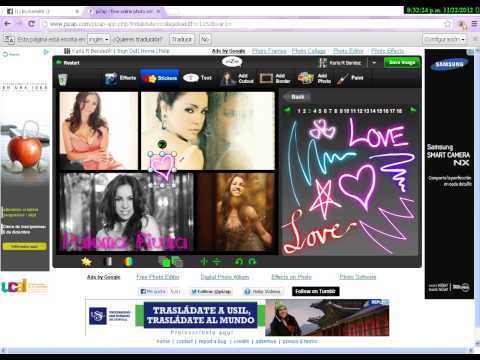Choose the Add Photo tool
Image resolution: width=480 pixels, height=360 pixels.
coord(314,78)
